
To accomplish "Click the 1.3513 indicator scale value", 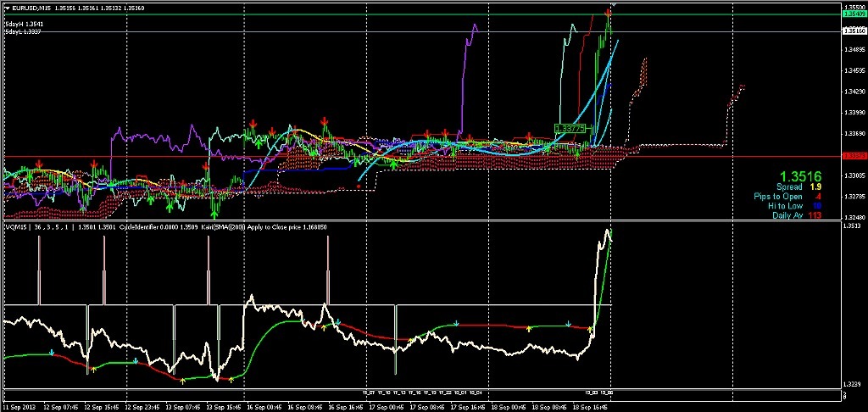I will point(850,226).
